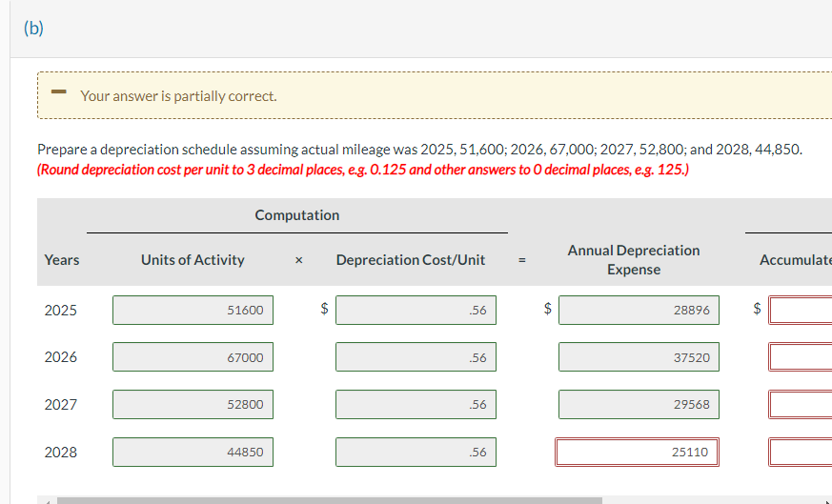
Task: Click the 2027 year row label
Action: point(60,404)
